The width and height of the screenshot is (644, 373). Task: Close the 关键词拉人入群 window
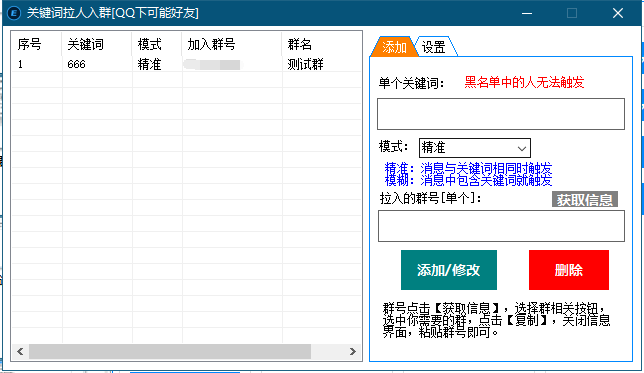(x=618, y=13)
